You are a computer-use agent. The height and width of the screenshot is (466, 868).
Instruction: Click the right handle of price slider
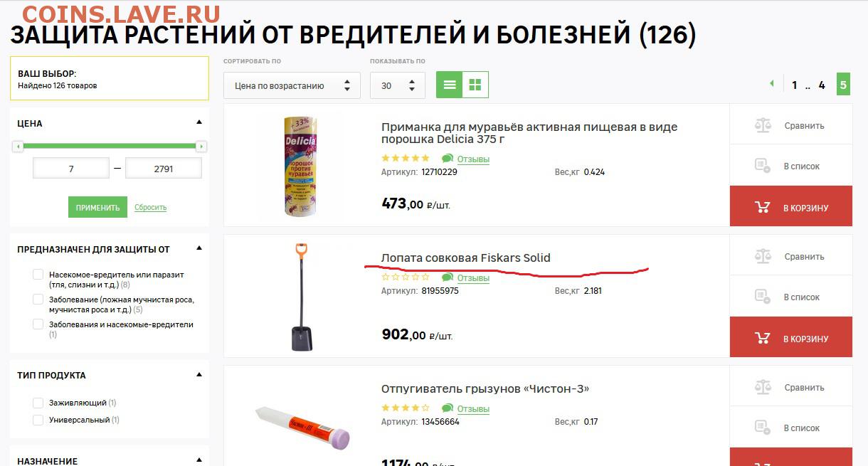pos(201,147)
